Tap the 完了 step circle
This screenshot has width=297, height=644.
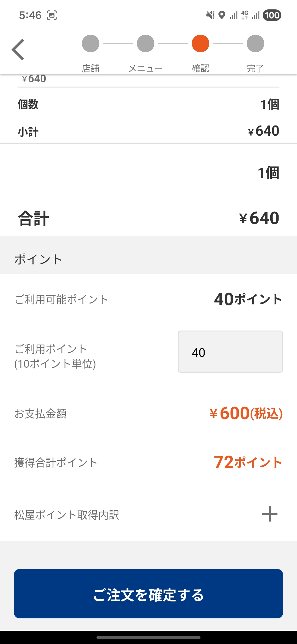(x=255, y=43)
